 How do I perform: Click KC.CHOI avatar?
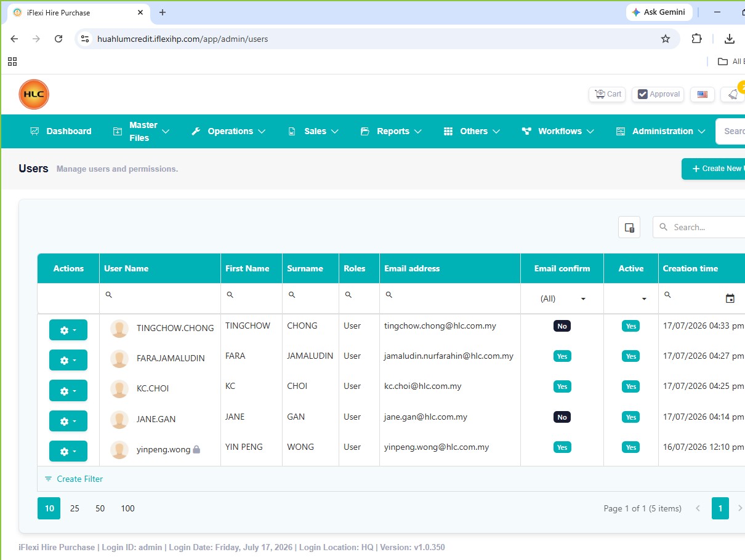pyautogui.click(x=119, y=389)
